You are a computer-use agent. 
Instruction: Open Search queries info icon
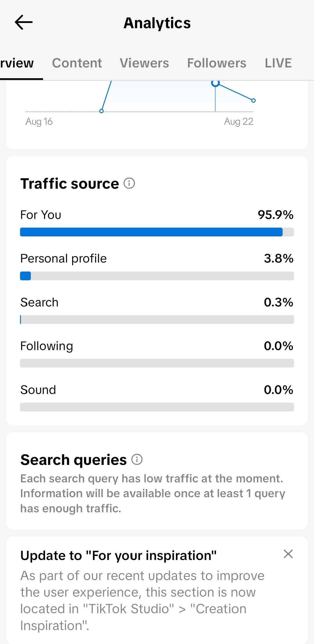coord(137,460)
